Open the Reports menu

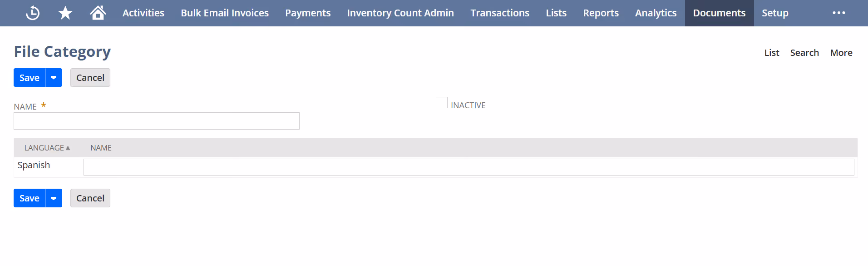point(601,13)
